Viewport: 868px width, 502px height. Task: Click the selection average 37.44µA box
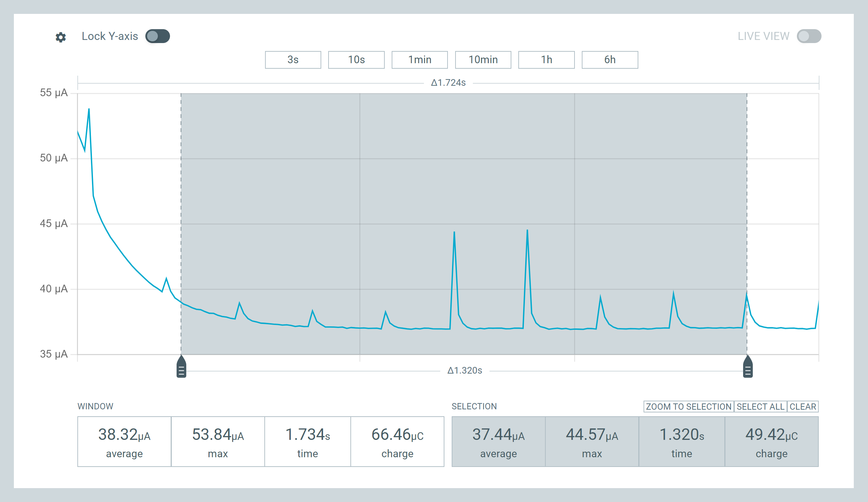point(498,442)
